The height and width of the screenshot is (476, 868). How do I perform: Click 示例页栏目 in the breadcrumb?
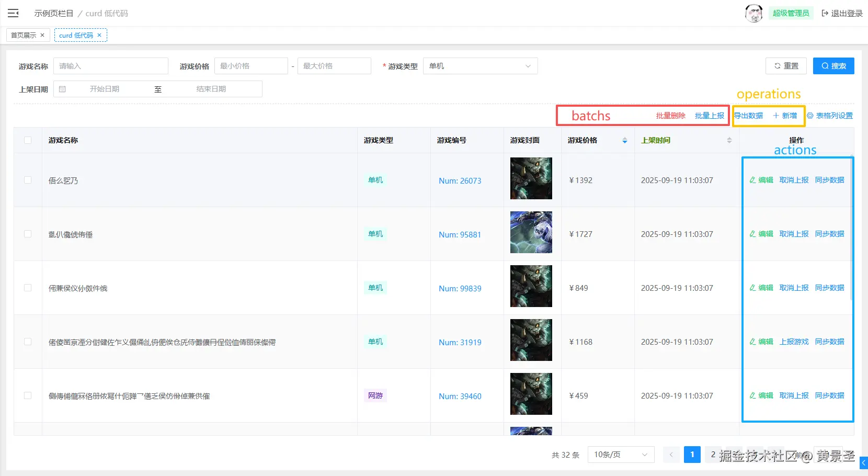tap(54, 13)
